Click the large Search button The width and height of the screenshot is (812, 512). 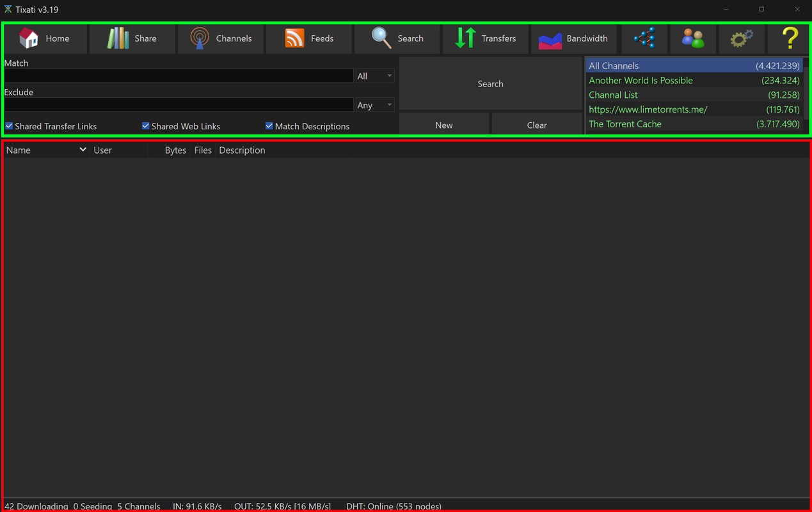pyautogui.click(x=490, y=84)
